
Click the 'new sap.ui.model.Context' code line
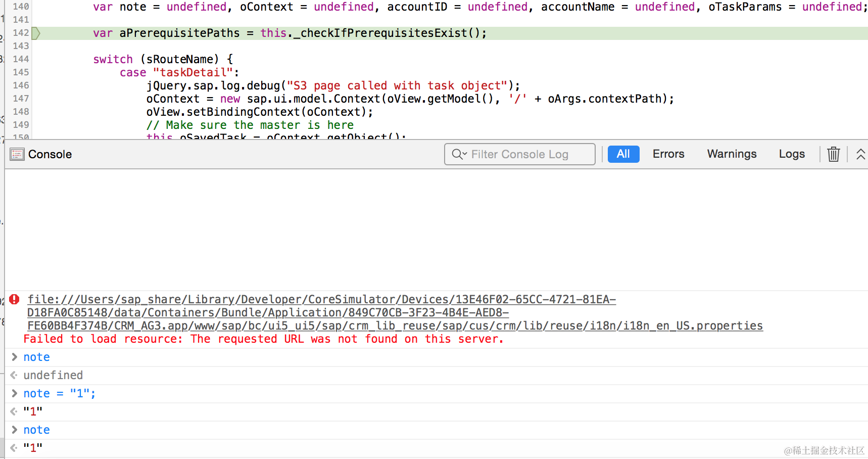coord(410,99)
